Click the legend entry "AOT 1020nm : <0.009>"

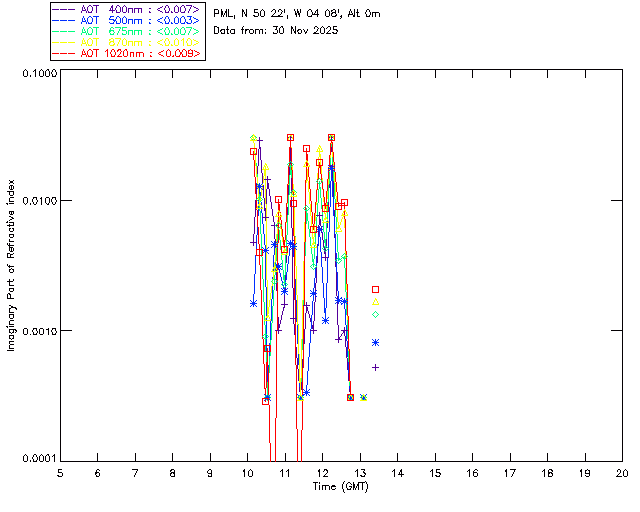point(127,53)
